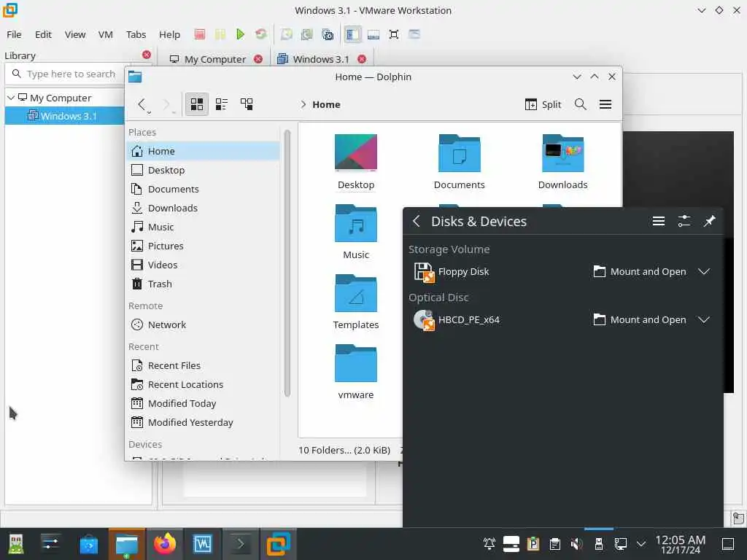Switch Dolphin to details tree view mode
Viewport: 747px width, 560px height.
247,104
